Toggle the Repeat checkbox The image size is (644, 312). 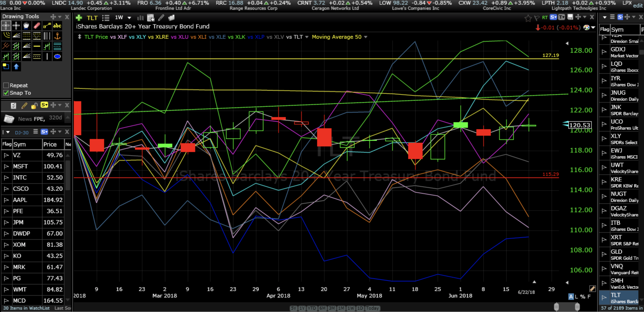coord(6,85)
